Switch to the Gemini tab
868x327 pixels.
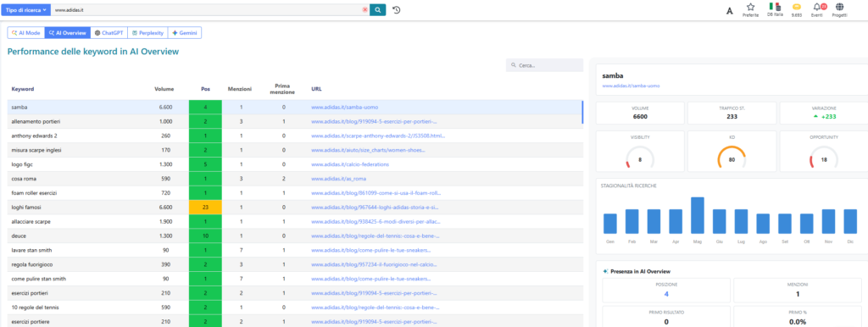click(184, 33)
